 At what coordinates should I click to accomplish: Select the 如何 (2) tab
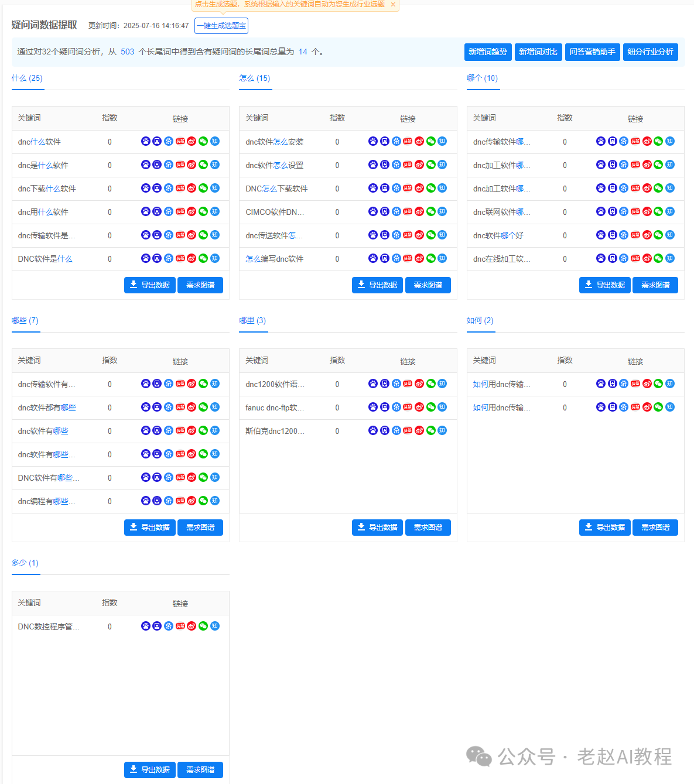tap(480, 320)
